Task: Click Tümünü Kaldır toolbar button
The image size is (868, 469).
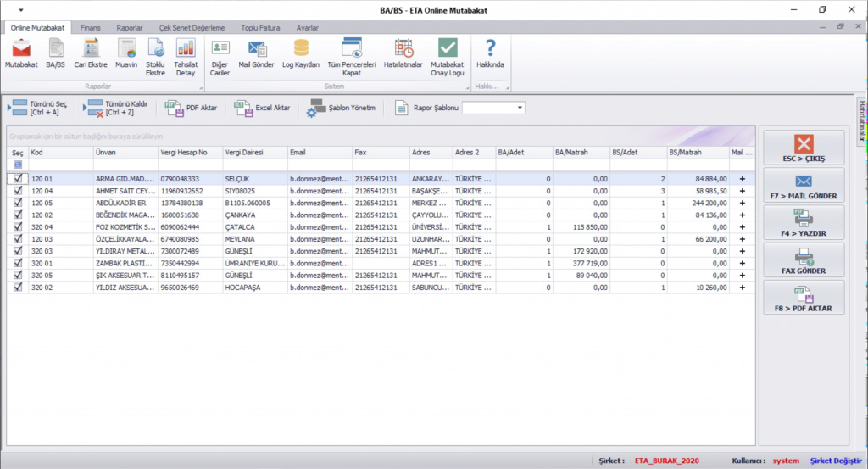Action: (x=116, y=108)
